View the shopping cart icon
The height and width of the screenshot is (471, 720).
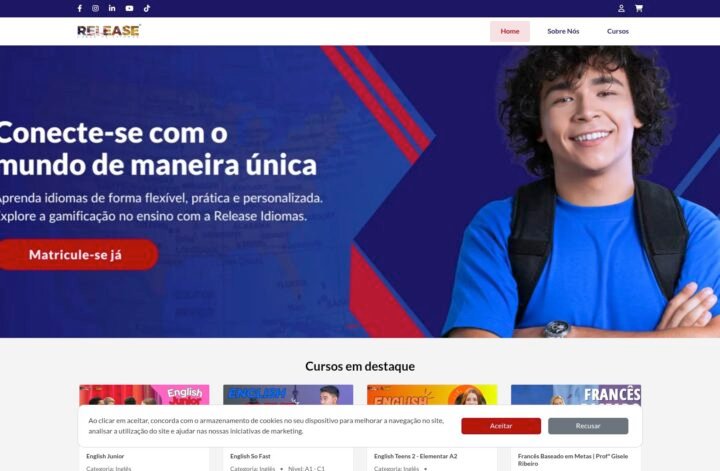pos(639,8)
